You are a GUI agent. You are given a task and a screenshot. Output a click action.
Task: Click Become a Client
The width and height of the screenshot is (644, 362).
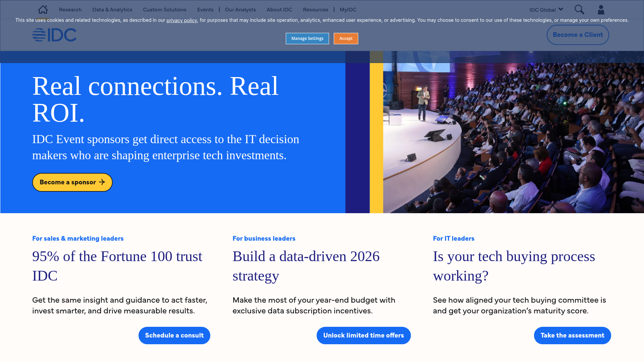[578, 35]
